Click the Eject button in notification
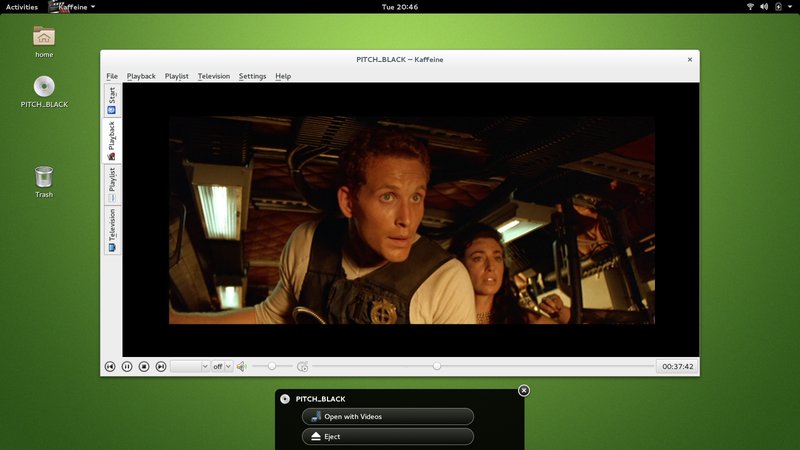The height and width of the screenshot is (450, 800). 388,436
